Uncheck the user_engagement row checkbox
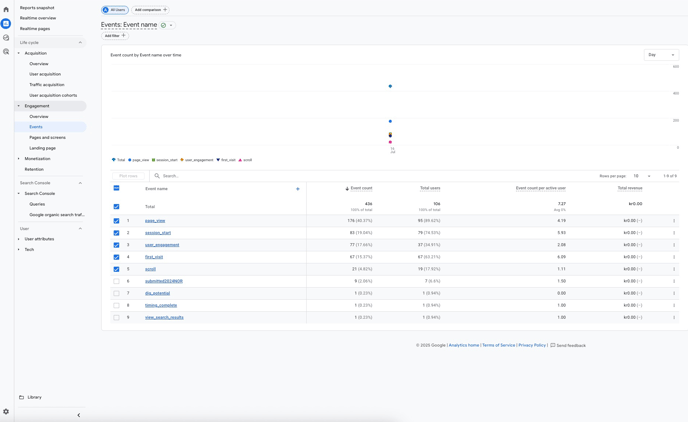This screenshot has width=688, height=422. point(116,245)
